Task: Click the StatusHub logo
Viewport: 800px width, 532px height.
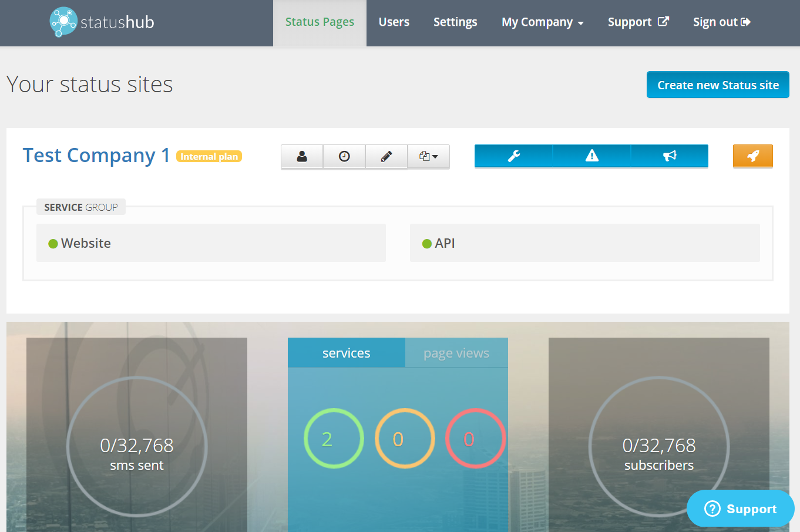Action: (x=102, y=22)
